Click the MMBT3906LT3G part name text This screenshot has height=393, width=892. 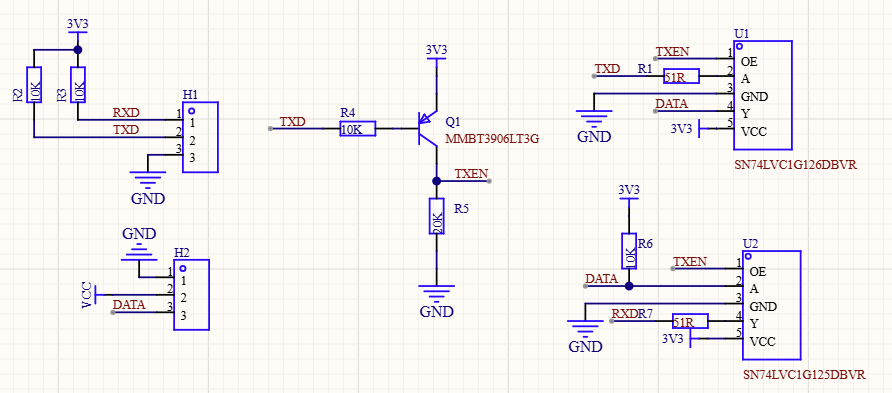click(x=492, y=138)
